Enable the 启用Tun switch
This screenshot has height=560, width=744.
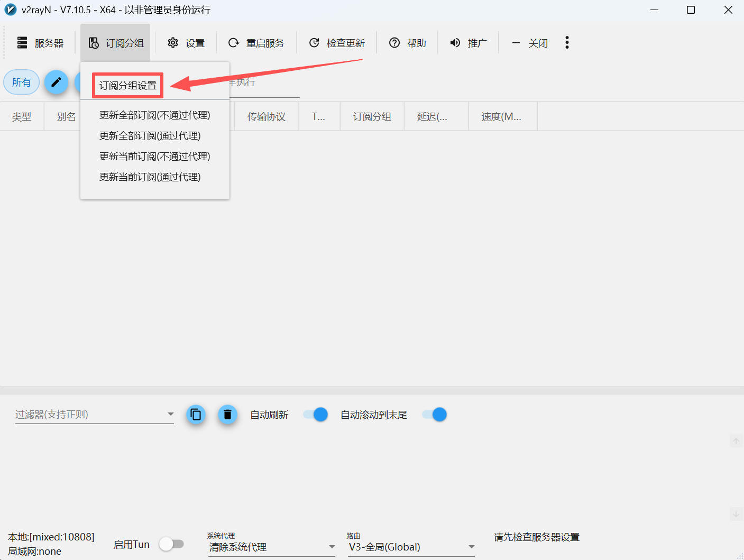[x=171, y=544]
